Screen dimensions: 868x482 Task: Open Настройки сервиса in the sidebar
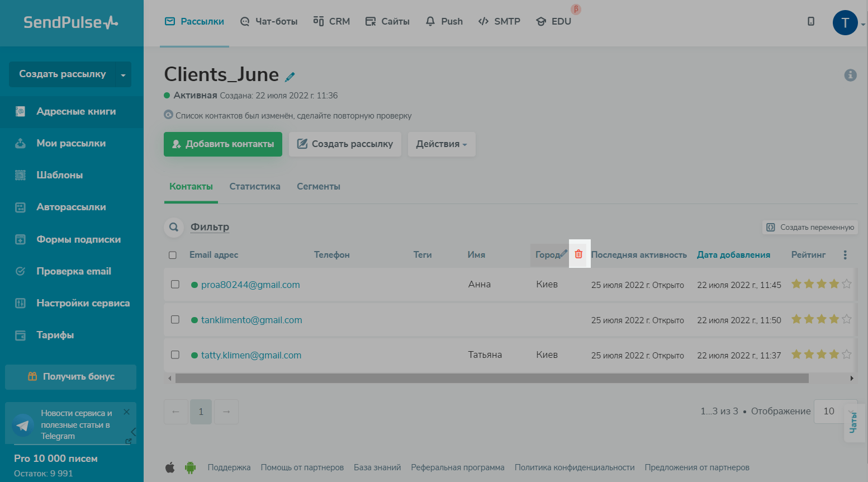72,304
